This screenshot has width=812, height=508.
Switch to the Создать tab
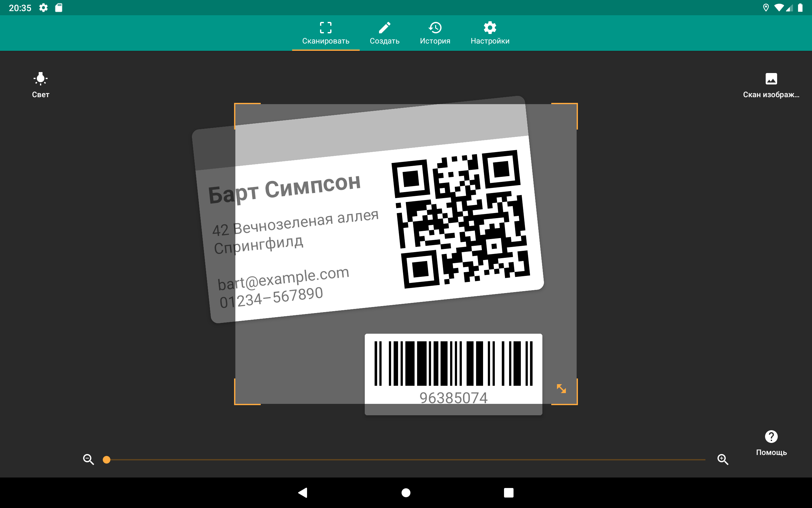(x=384, y=33)
